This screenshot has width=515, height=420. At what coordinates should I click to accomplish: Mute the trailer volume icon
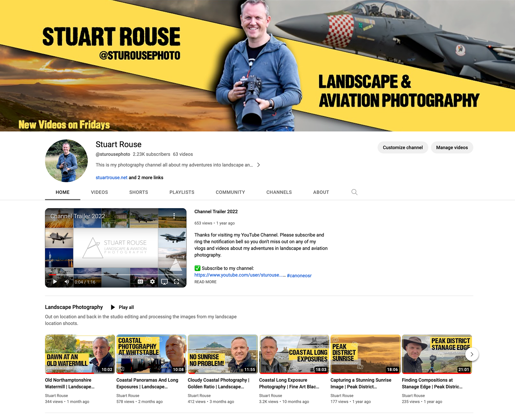[x=67, y=282]
